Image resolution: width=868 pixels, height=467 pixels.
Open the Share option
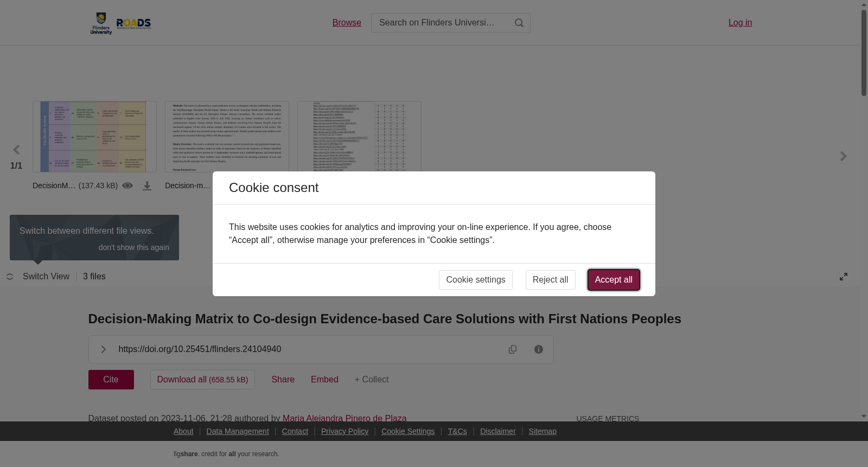click(x=283, y=380)
